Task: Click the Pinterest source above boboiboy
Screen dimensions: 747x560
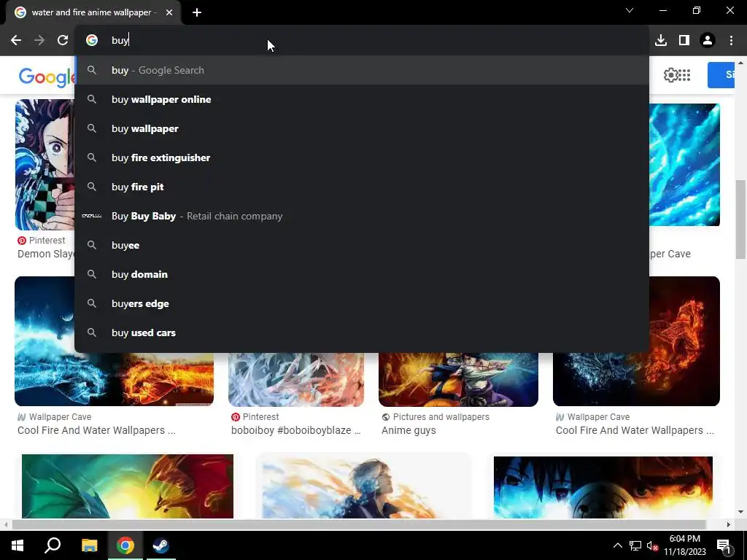Action: (260, 416)
